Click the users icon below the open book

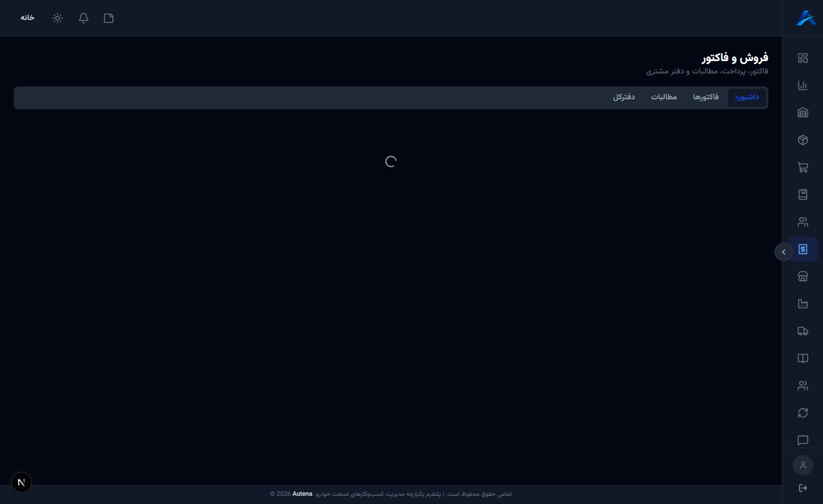click(x=802, y=386)
